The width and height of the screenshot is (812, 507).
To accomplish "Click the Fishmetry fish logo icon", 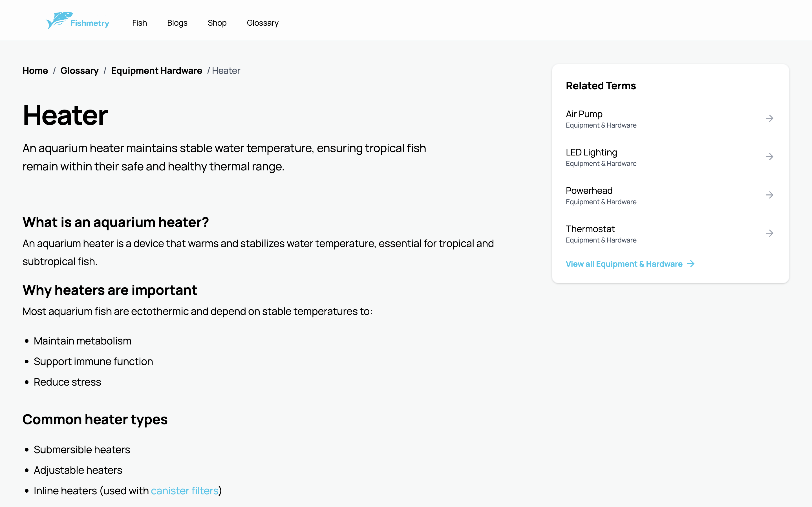I will (x=59, y=20).
